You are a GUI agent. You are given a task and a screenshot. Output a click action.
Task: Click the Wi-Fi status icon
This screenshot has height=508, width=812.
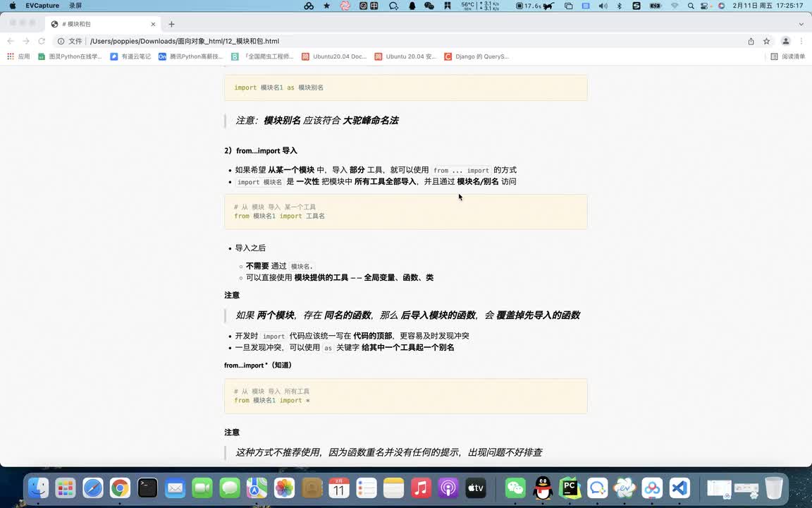pyautogui.click(x=675, y=6)
